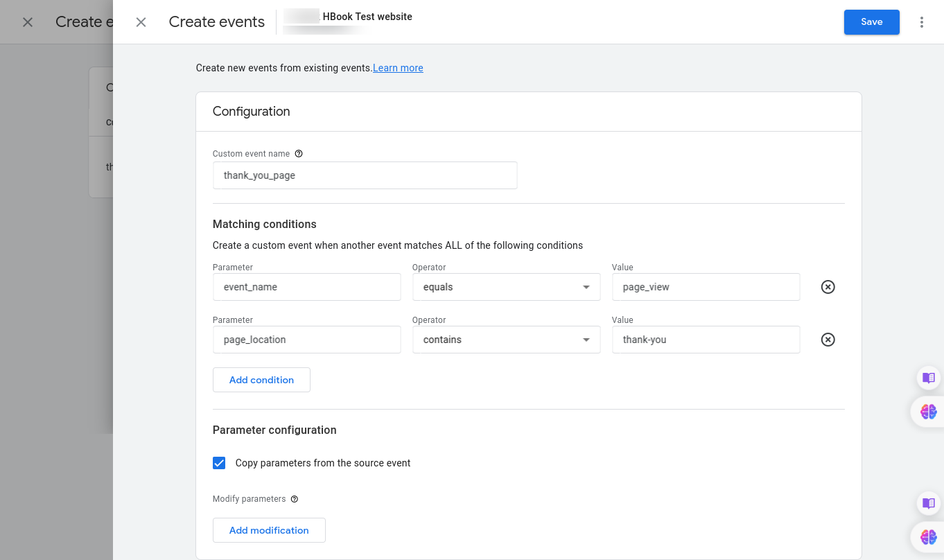Click the upper book extension icon on right edge
The height and width of the screenshot is (560, 944).
click(928, 378)
